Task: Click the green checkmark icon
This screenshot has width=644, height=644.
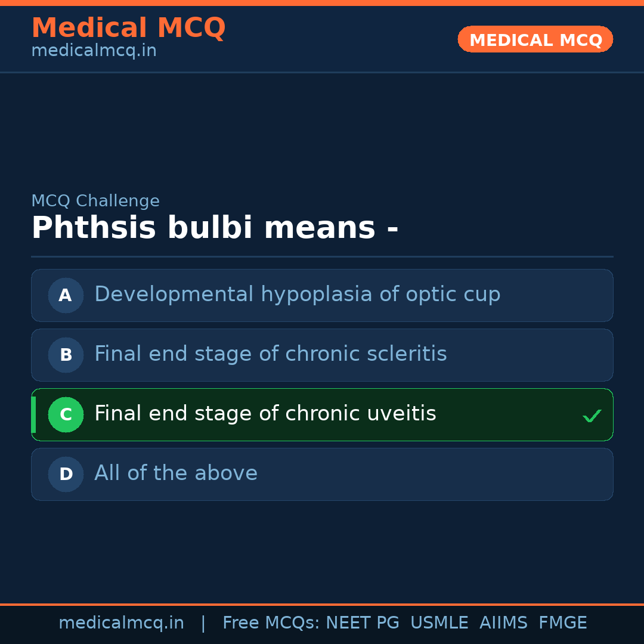Action: coord(592,416)
